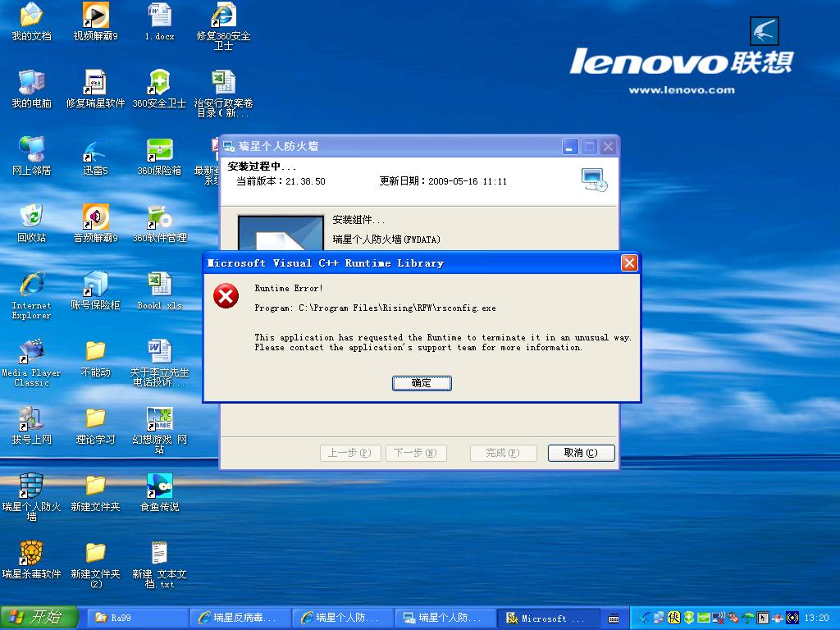840x630 pixels.
Task: Select the Book1.xls file icon
Action: tap(160, 291)
